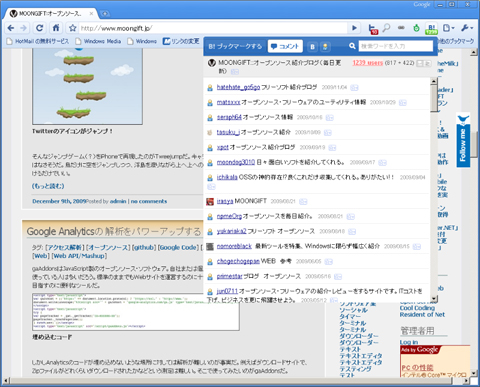
Task: Open the リンクの変更 bookmark
Action: tap(181, 41)
